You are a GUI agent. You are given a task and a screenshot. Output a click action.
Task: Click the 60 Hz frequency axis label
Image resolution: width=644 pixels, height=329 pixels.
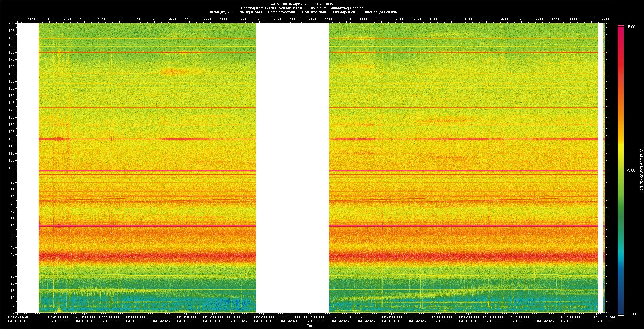coord(12,226)
